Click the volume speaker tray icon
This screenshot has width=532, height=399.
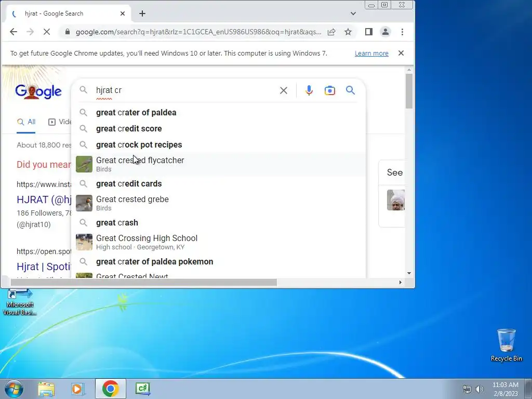pos(480,389)
